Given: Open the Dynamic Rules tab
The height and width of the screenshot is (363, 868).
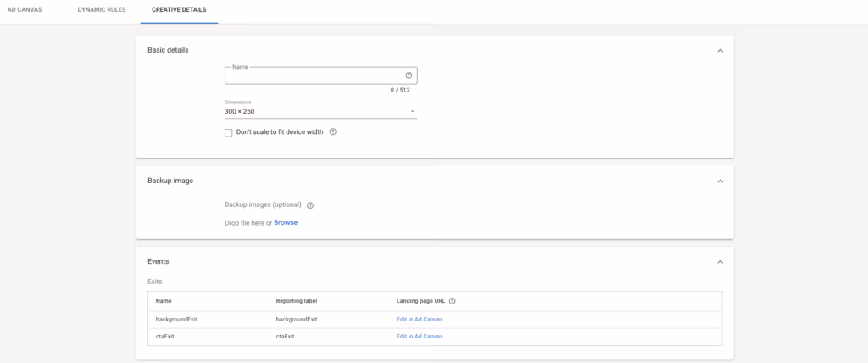Looking at the screenshot, I should click(x=102, y=10).
